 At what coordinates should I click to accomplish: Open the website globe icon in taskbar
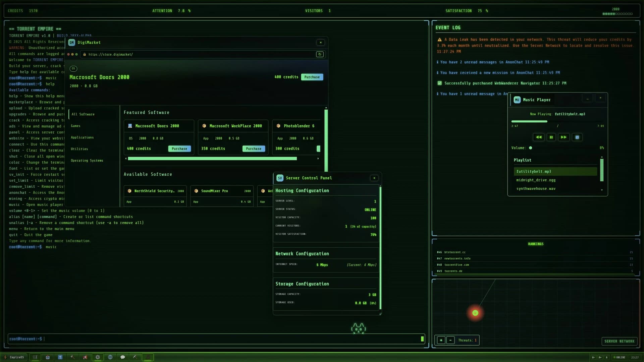coord(110,357)
